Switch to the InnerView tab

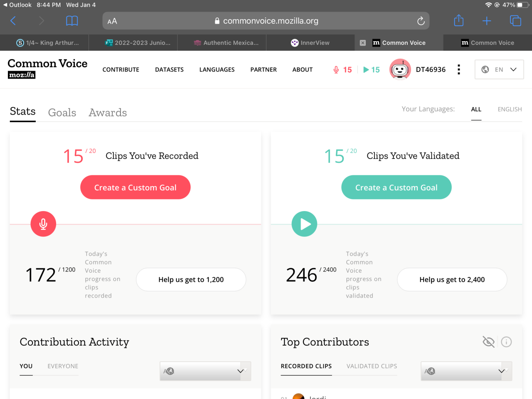tap(310, 42)
